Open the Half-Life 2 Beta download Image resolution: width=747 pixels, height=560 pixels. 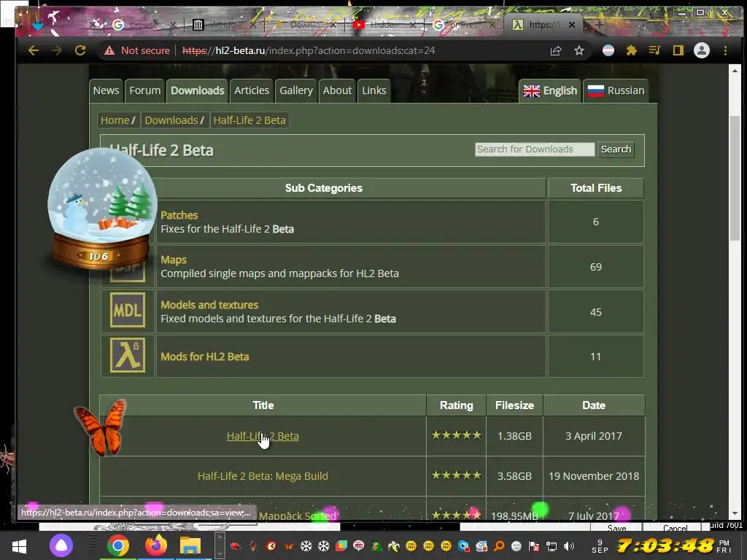[263, 436]
